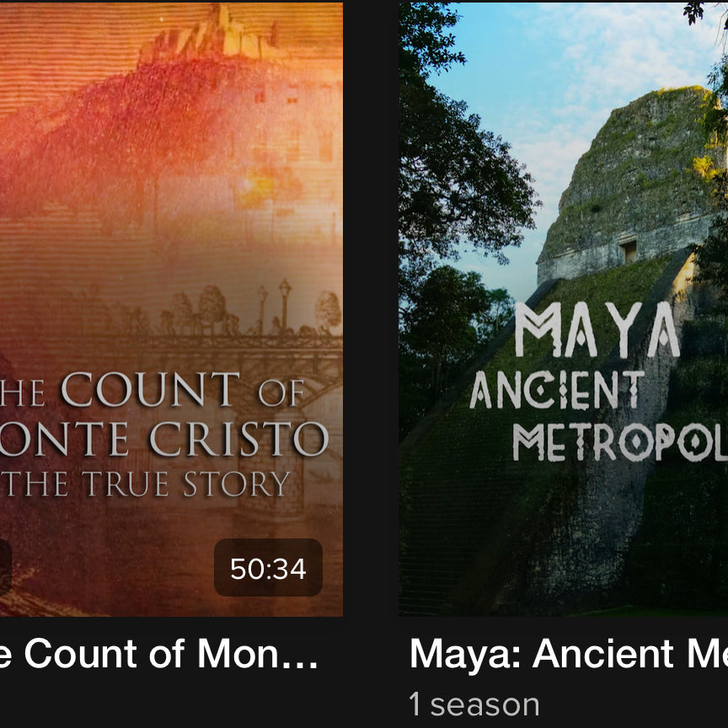Click 'METROPOL' word on Maya poster
The height and width of the screenshot is (728, 728).
[x=620, y=442]
